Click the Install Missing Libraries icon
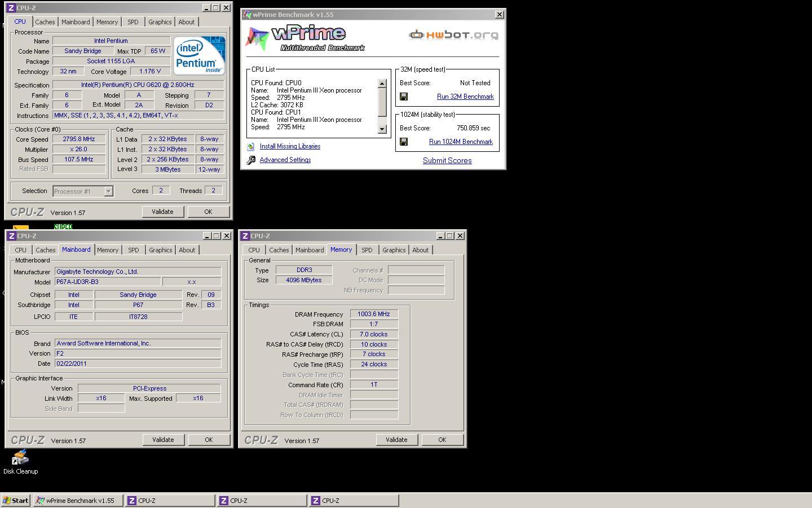Viewport: 812px width, 508px height. point(251,146)
